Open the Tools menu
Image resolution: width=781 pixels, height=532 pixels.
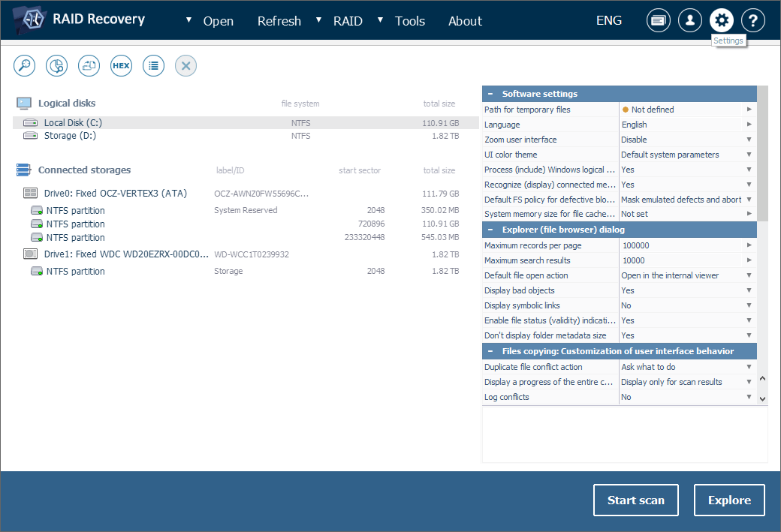tap(409, 21)
